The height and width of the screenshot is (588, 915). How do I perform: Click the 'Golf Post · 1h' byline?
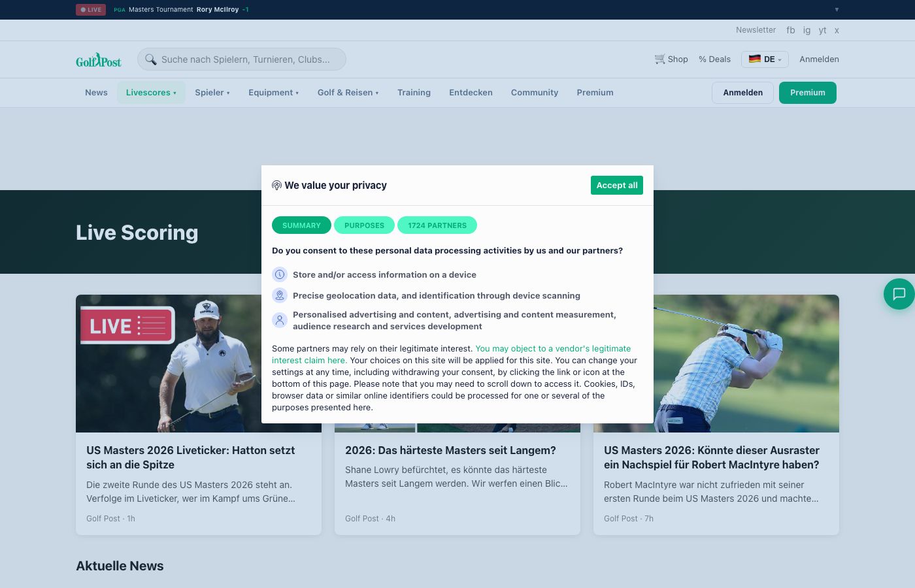point(110,519)
